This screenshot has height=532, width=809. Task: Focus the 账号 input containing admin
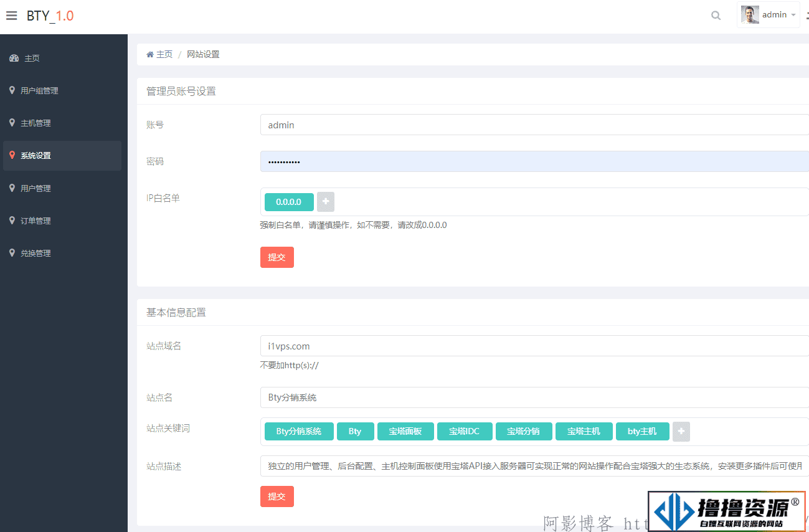point(534,125)
